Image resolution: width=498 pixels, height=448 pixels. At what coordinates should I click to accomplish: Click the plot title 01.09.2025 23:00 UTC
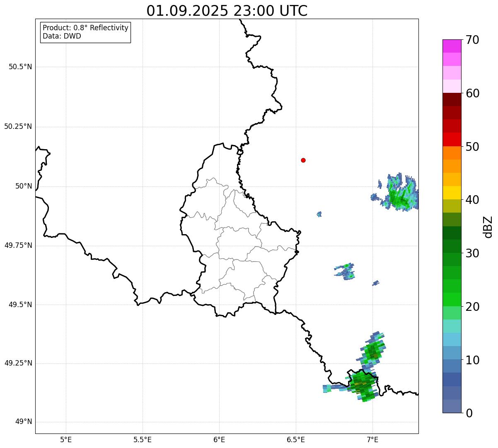227,11
